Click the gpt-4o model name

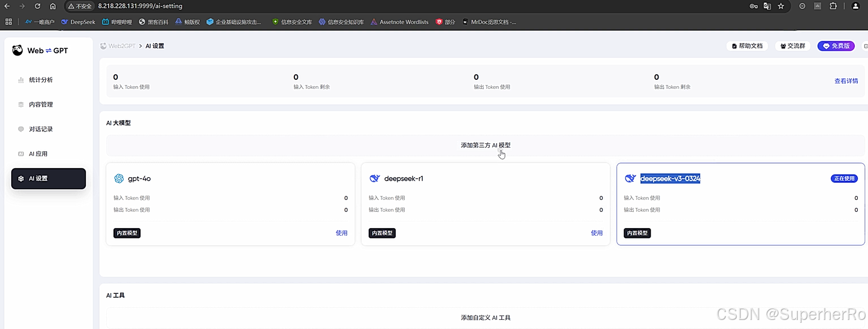pyautogui.click(x=139, y=178)
